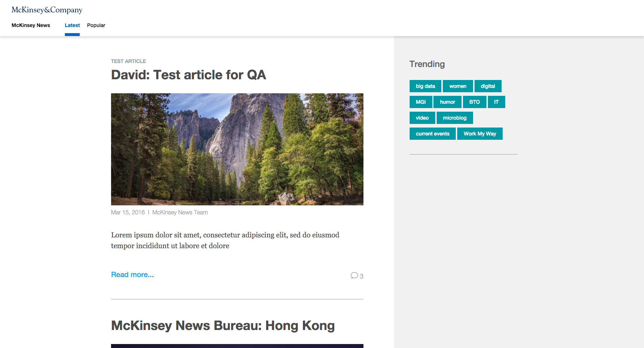Select the 'IT' trending tag

(x=497, y=102)
